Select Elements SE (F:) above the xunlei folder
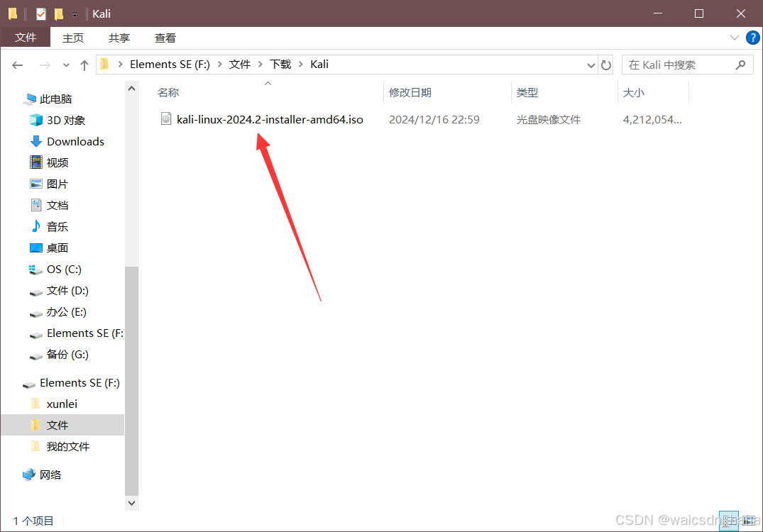Image resolution: width=763 pixels, height=532 pixels. pos(79,383)
